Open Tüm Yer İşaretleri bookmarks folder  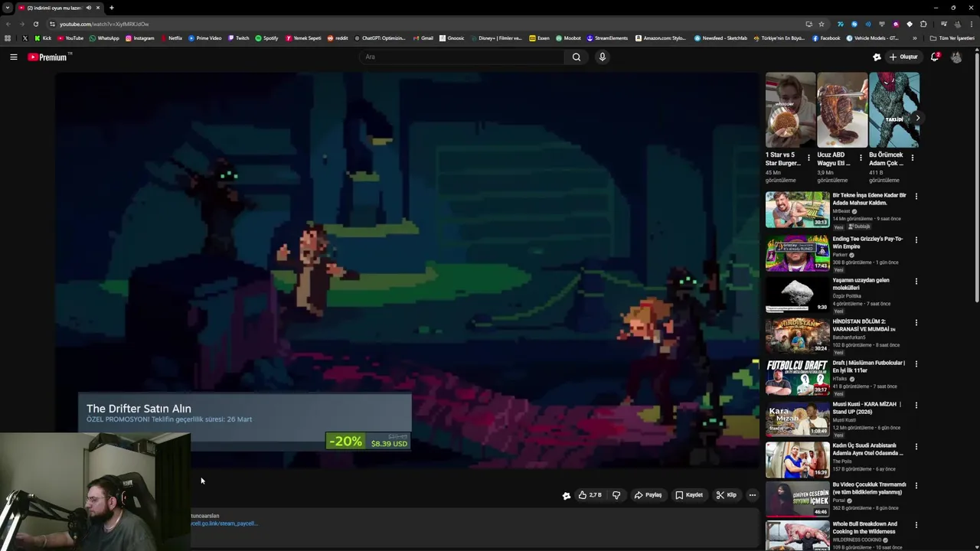952,37
